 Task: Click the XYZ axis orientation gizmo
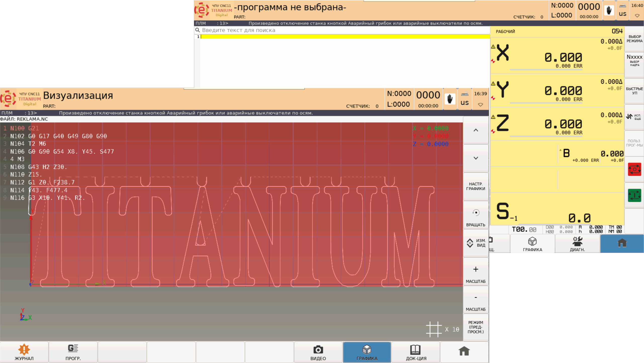tap(26, 314)
